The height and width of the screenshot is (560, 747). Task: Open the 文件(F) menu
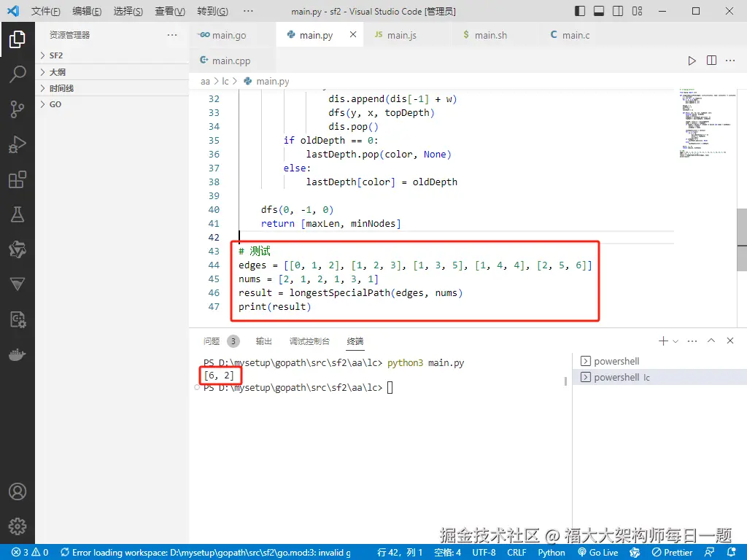(x=46, y=11)
